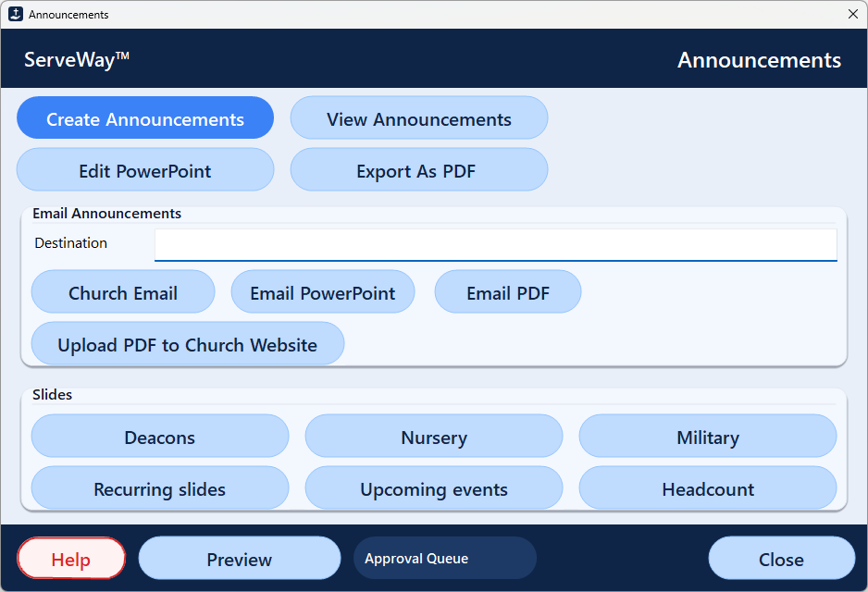Close the Announcements window with X
Screen dimensions: 868x592
coord(853,15)
